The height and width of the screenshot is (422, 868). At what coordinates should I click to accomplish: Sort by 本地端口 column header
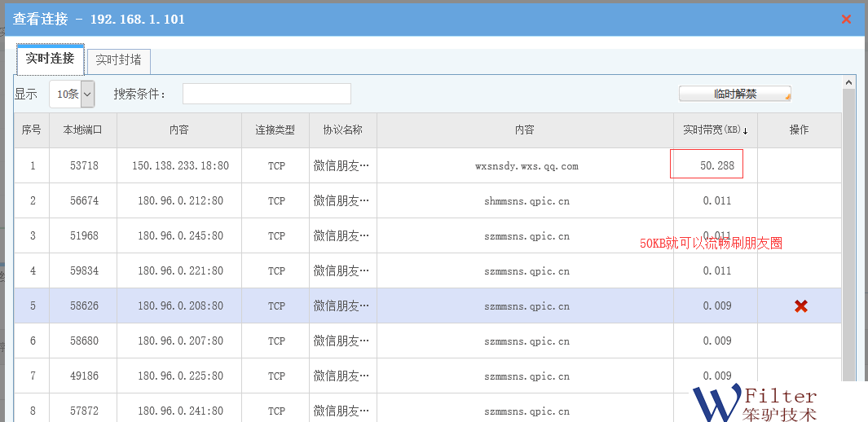(x=82, y=130)
